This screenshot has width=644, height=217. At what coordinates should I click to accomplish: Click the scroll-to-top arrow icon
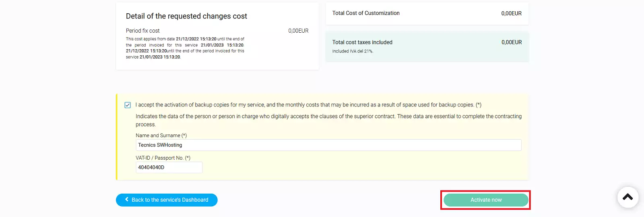[627, 197]
